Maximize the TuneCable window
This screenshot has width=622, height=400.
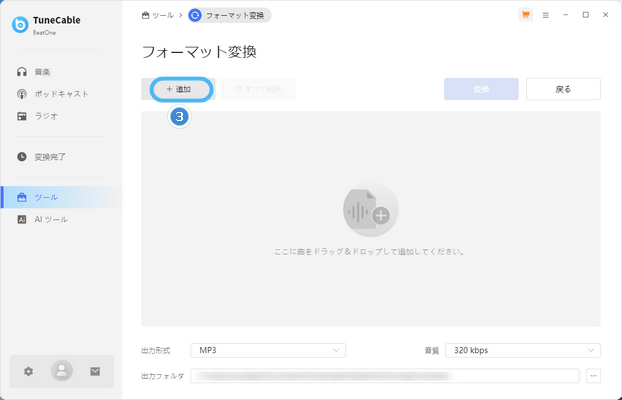tap(586, 15)
